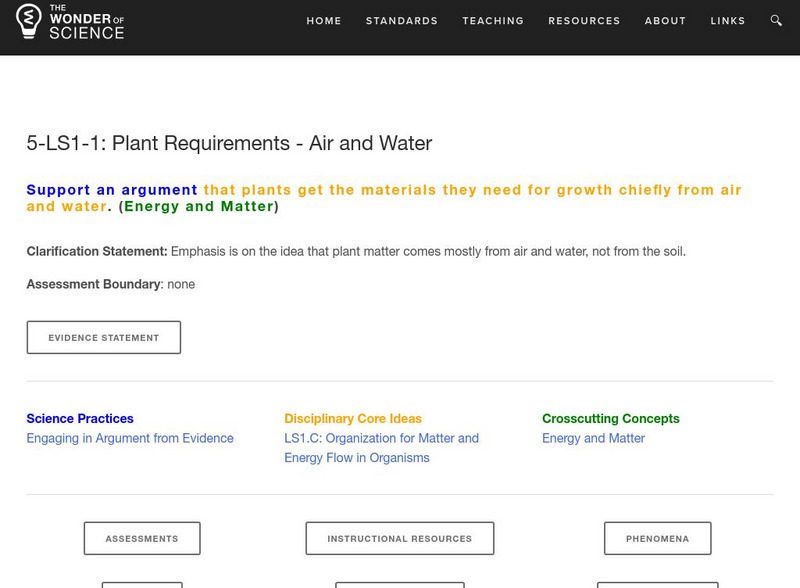Click the Instructional Resources button
Image resolution: width=800 pixels, height=588 pixels.
[x=399, y=538]
